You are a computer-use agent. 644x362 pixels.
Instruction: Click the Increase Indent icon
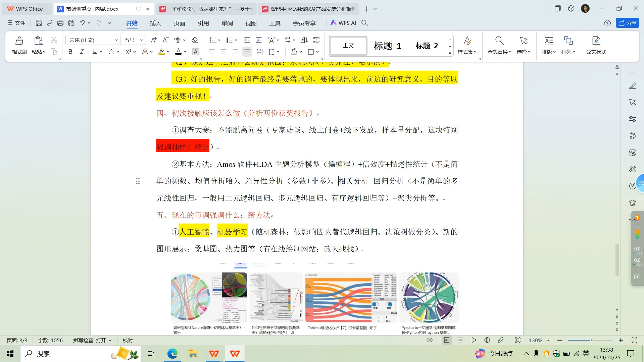(x=259, y=40)
